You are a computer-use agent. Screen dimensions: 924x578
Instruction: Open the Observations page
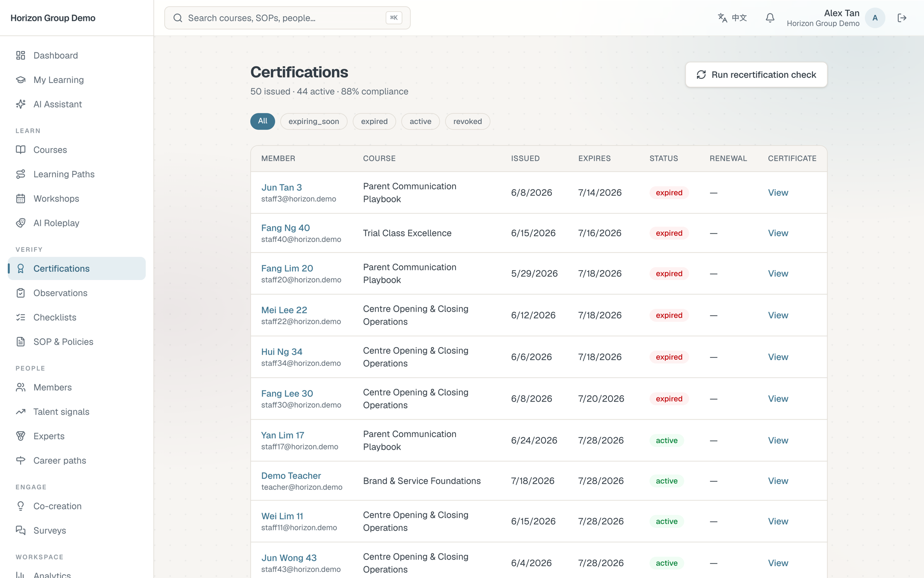tap(77, 293)
